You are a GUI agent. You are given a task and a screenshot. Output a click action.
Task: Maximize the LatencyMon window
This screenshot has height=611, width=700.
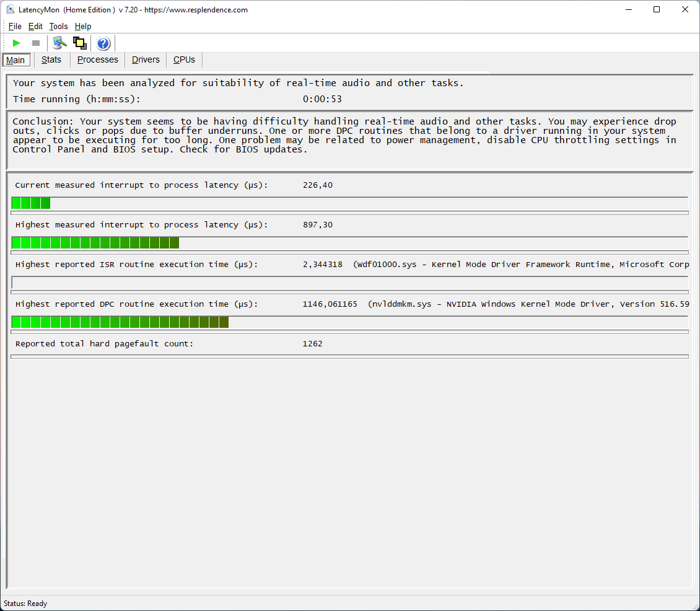point(657,9)
